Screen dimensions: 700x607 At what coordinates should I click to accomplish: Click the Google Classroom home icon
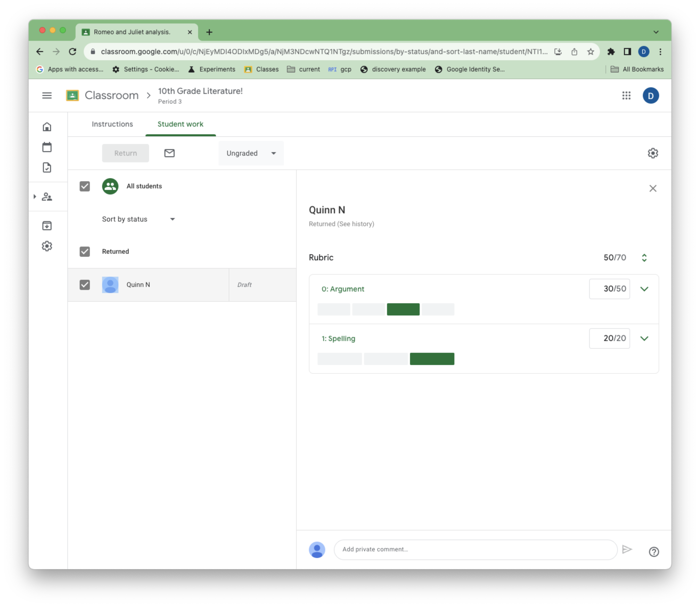pyautogui.click(x=47, y=127)
